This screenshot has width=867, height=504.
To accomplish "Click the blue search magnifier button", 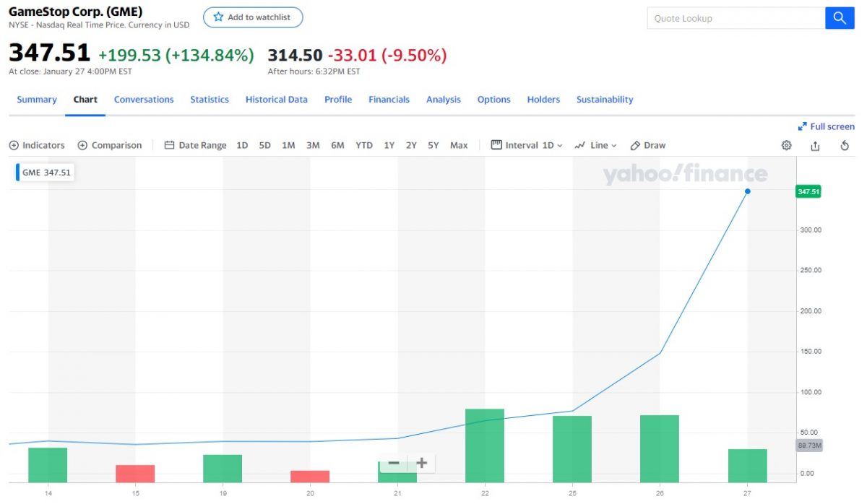I will point(840,18).
